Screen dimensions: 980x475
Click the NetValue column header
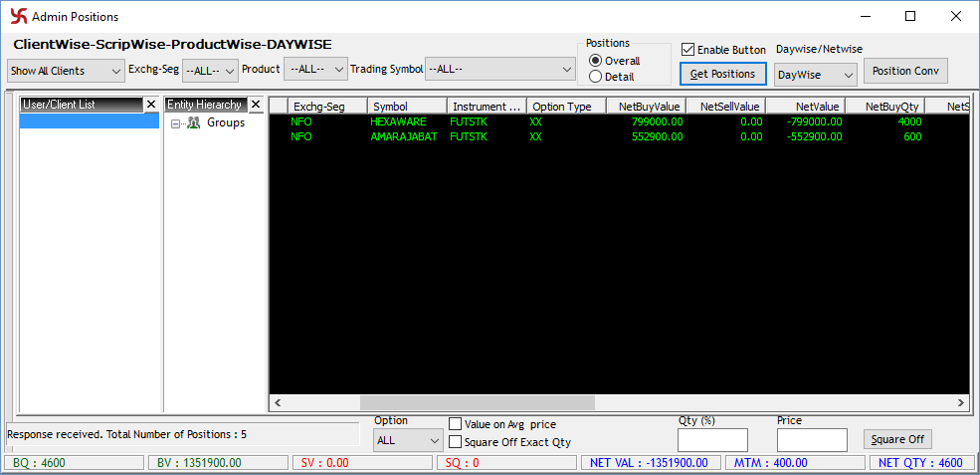(806, 107)
